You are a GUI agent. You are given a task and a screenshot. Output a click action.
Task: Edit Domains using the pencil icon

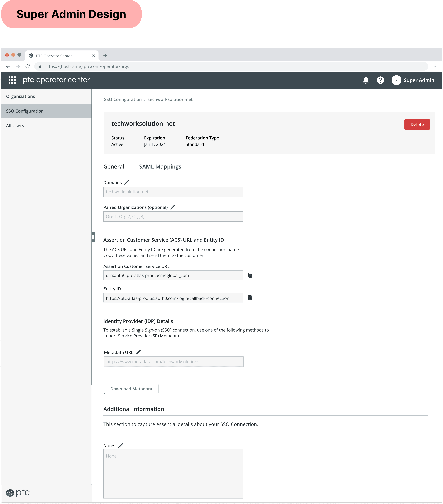pyautogui.click(x=127, y=182)
